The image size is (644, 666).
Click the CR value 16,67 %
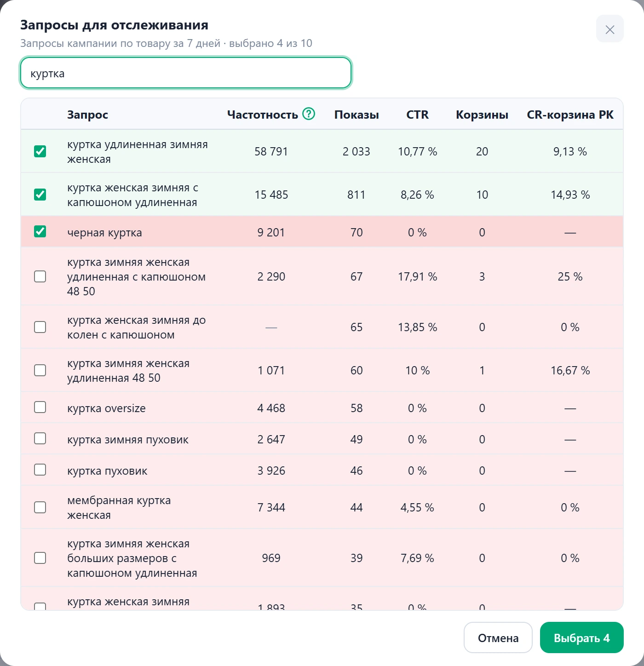[570, 370]
